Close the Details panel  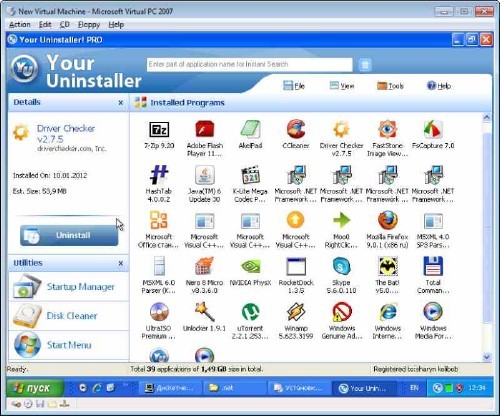point(121,103)
